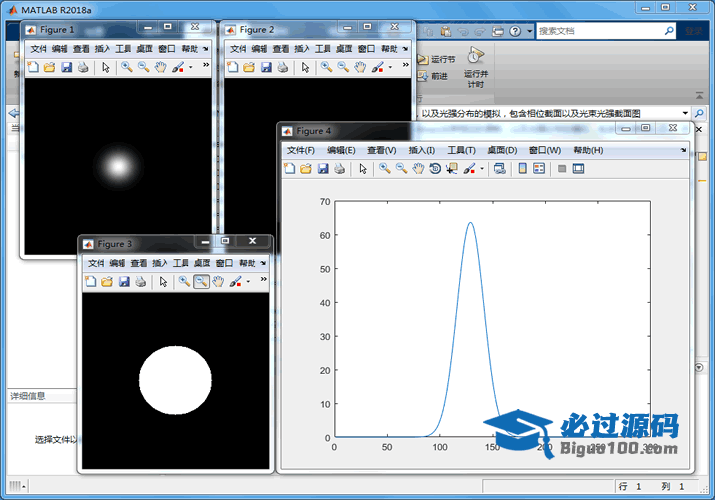The image size is (715, 500).
Task: Open 工具(T) menu in Figure 4
Action: (x=461, y=150)
